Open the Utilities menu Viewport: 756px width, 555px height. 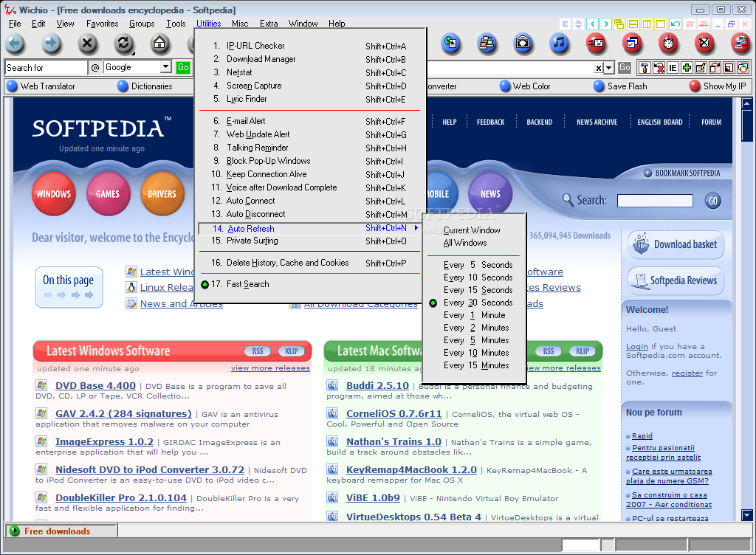[209, 24]
